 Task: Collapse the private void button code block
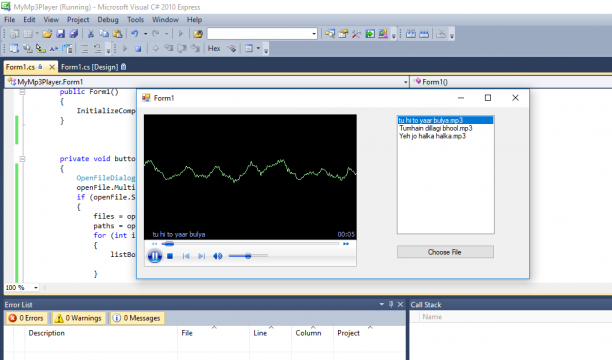22,159
